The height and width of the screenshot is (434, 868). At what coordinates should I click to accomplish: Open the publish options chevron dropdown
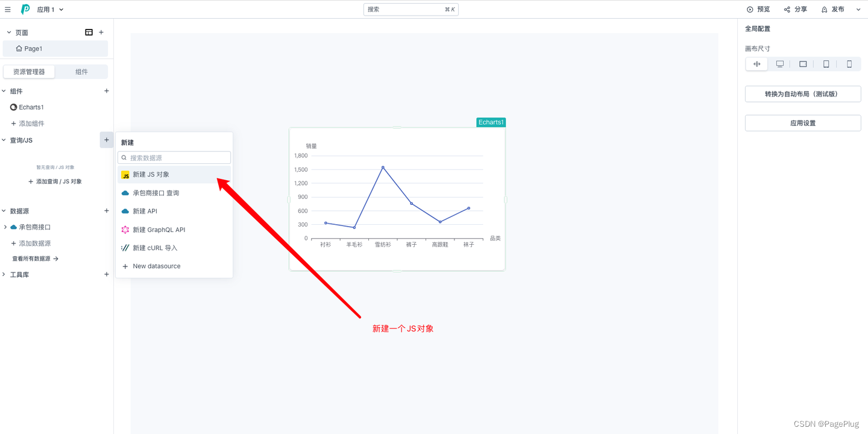pos(858,9)
